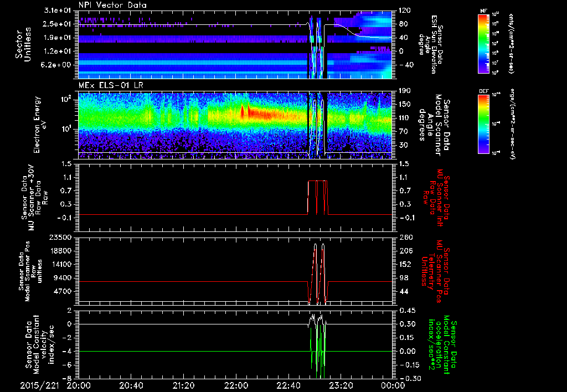Click the 20:40 time axis label
This screenshot has width=567, height=392.
[x=131, y=385]
